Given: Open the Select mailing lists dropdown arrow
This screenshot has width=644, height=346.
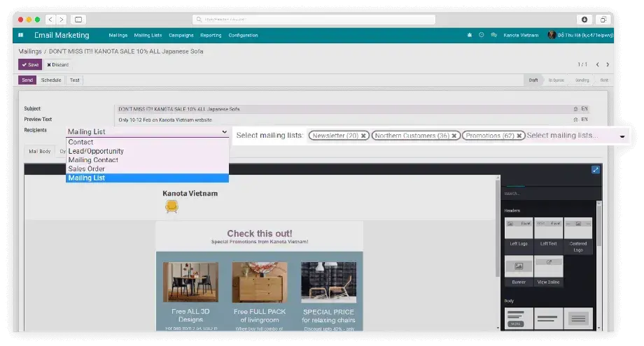Looking at the screenshot, I should (622, 136).
